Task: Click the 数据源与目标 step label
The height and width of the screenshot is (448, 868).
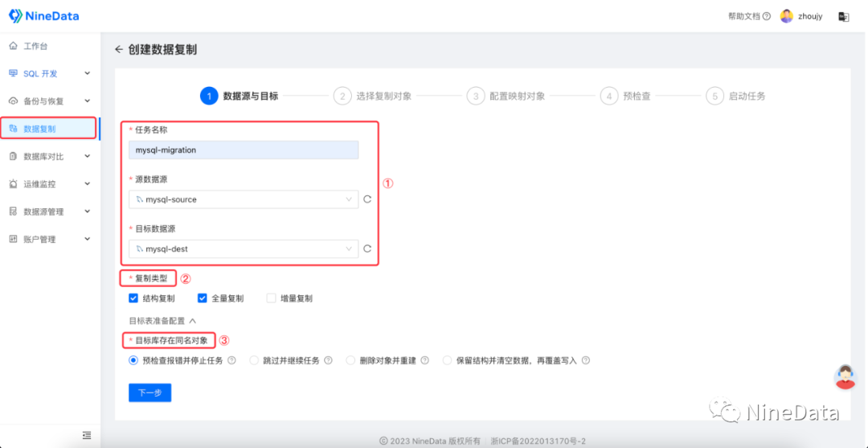Action: pos(250,96)
